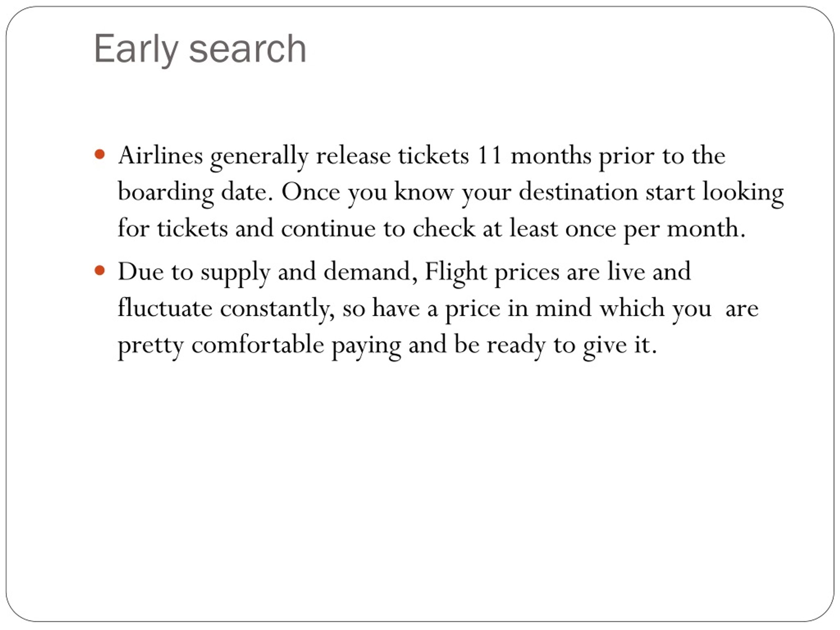Click the word 'Once' after 'boarding date.'
This screenshot has height=630, width=840.
point(311,192)
